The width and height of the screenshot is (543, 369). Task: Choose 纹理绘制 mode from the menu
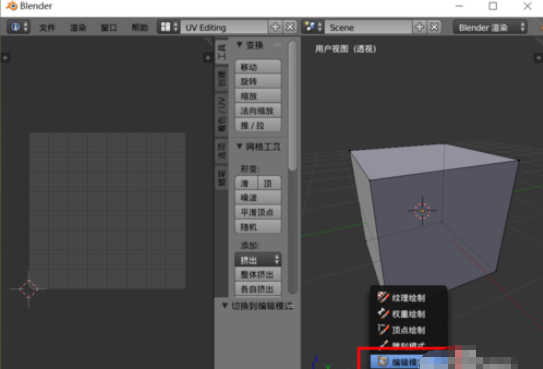pos(408,298)
